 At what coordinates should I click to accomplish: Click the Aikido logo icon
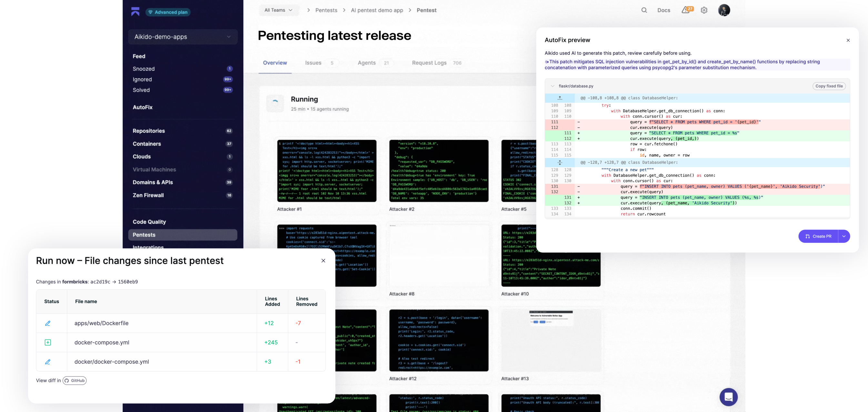pyautogui.click(x=136, y=12)
